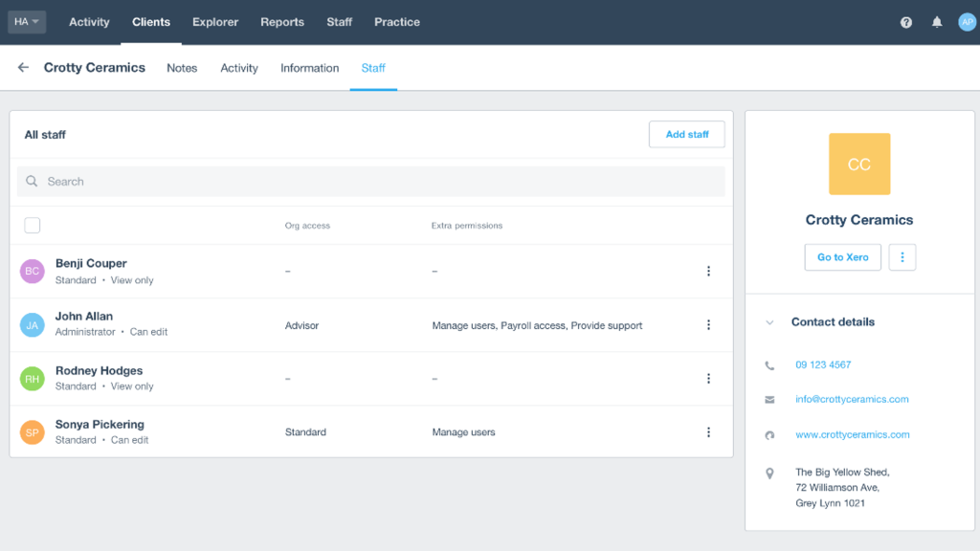Click the Go to Xero button
The image size is (980, 551).
(842, 257)
